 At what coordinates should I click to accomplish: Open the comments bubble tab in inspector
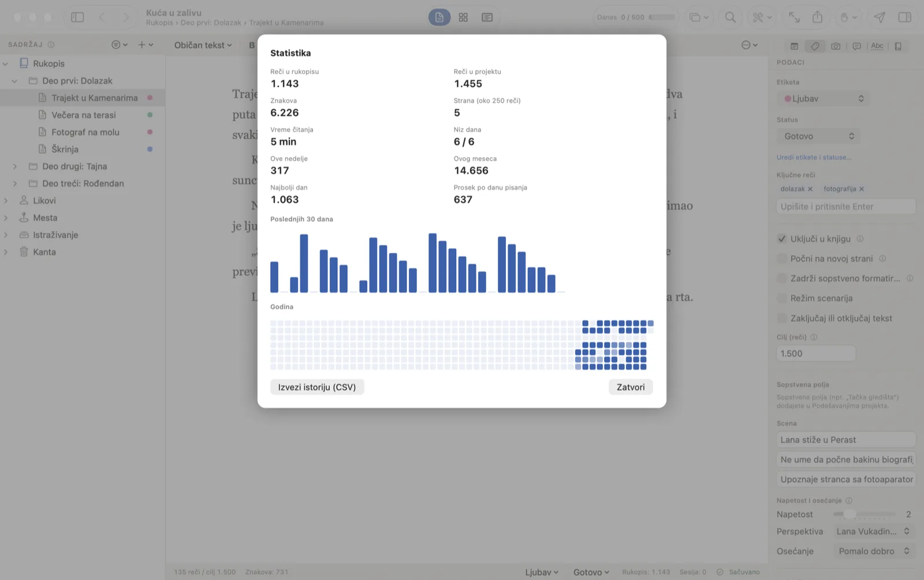(x=856, y=46)
